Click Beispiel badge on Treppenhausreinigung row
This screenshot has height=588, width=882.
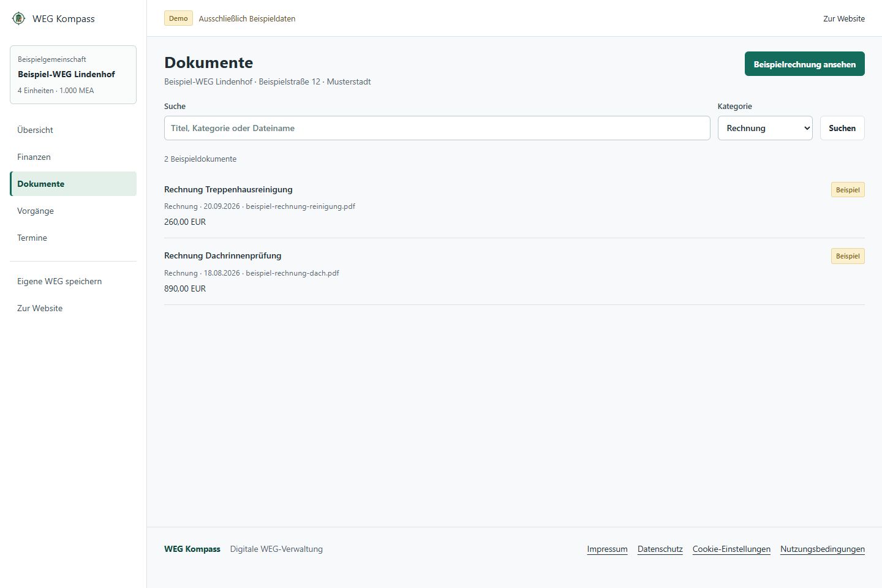click(x=848, y=190)
